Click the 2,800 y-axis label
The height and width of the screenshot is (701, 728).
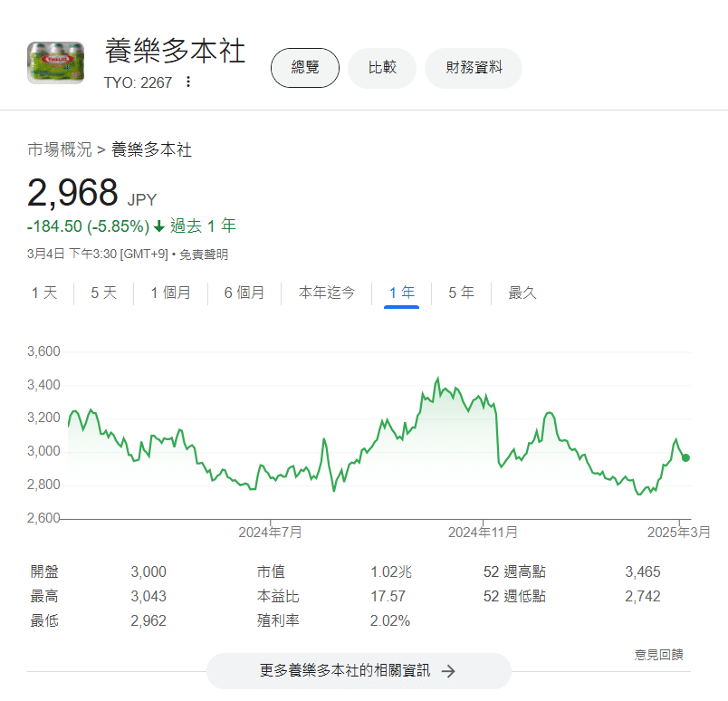coord(43,485)
